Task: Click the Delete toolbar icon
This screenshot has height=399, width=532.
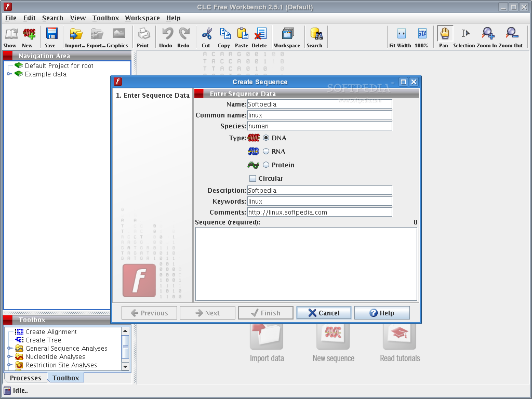Action: 260,34
